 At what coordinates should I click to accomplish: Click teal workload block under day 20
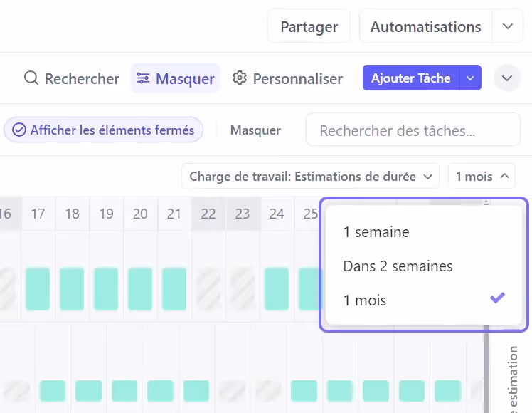[140, 288]
